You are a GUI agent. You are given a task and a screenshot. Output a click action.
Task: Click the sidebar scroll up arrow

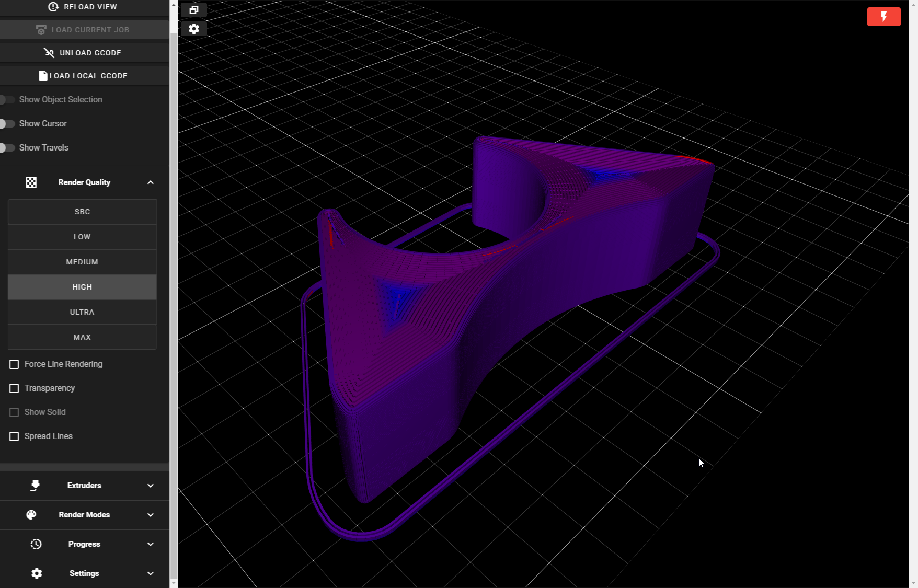click(174, 4)
